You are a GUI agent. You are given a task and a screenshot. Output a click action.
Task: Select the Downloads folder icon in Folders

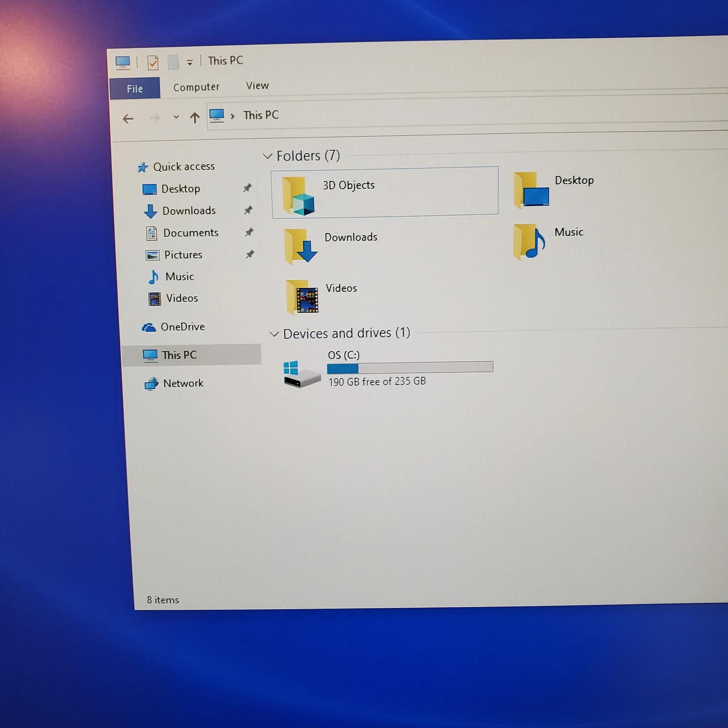pos(301,247)
